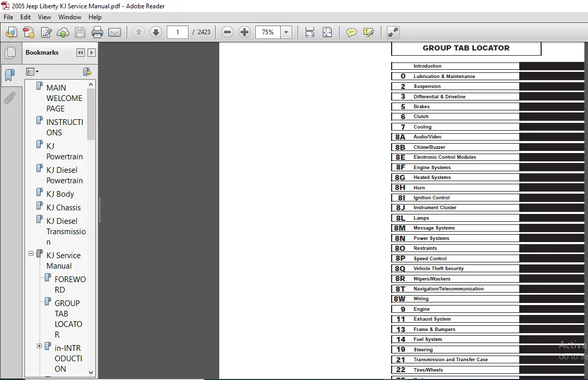Click the Heated Systems text
Viewport: 588px width, 380px height.
(432, 178)
